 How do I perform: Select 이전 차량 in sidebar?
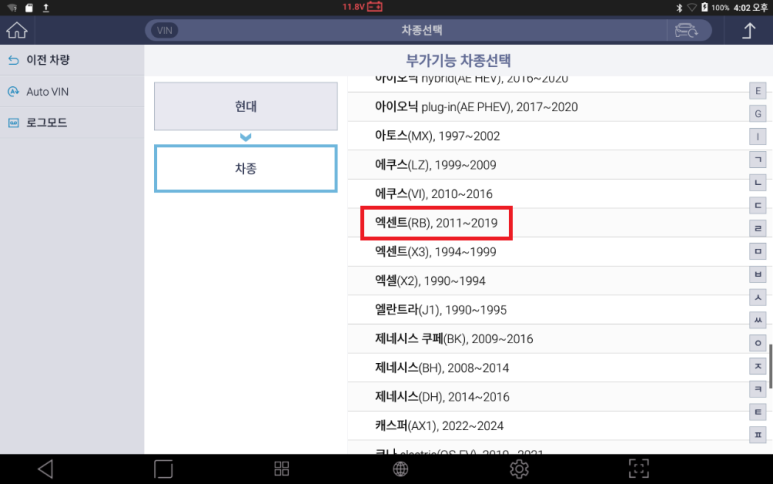(72, 60)
